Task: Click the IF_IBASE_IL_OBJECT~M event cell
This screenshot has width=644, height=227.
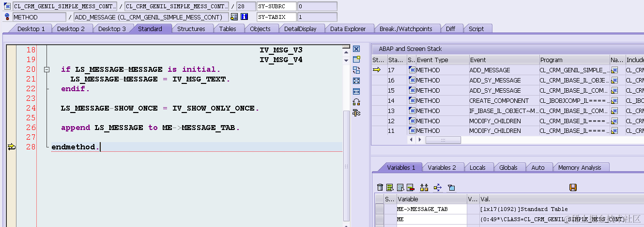Action: [504, 111]
